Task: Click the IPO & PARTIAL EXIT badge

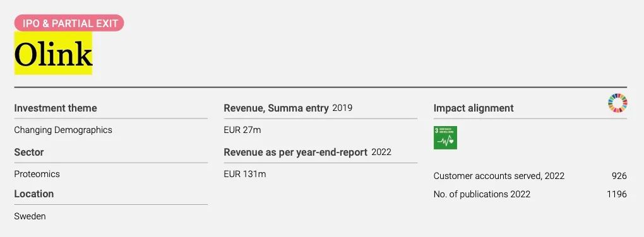Action: [x=69, y=23]
